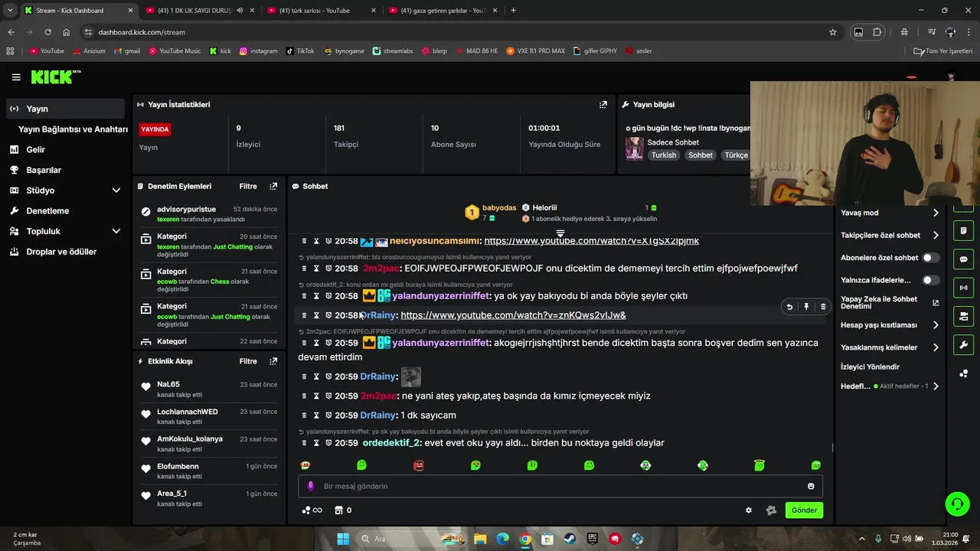Image resolution: width=980 pixels, height=551 pixels.
Task: Open the wrench side panel icon
Action: pyautogui.click(x=963, y=344)
